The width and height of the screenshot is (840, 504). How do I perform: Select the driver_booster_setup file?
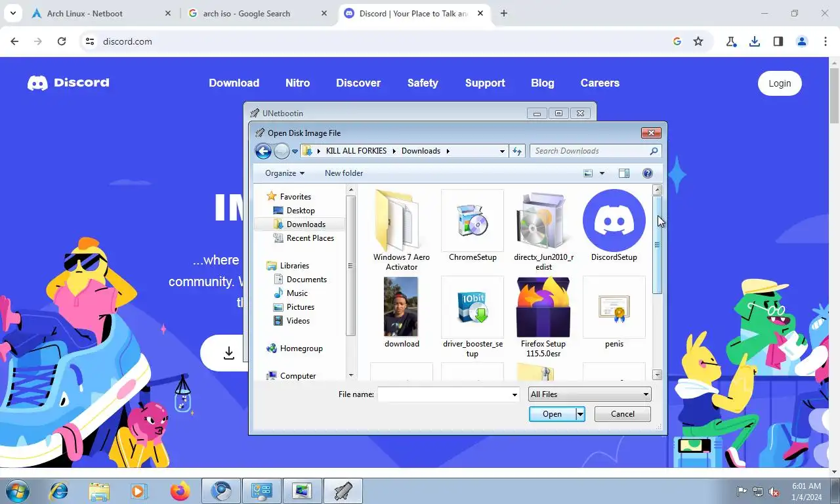click(472, 317)
